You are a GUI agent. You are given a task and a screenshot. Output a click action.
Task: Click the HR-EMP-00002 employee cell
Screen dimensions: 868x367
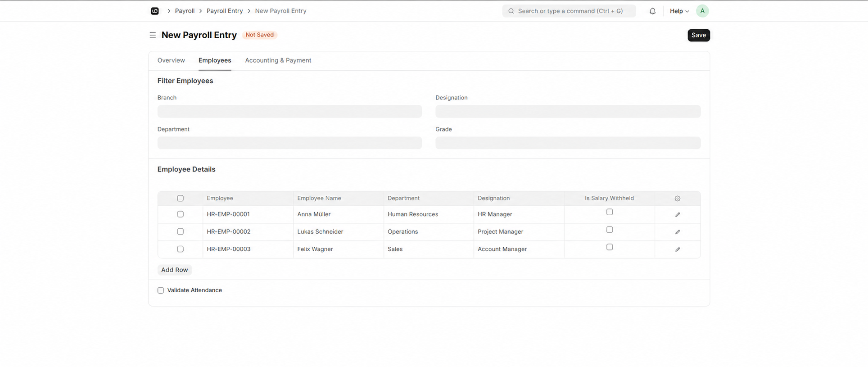248,232
